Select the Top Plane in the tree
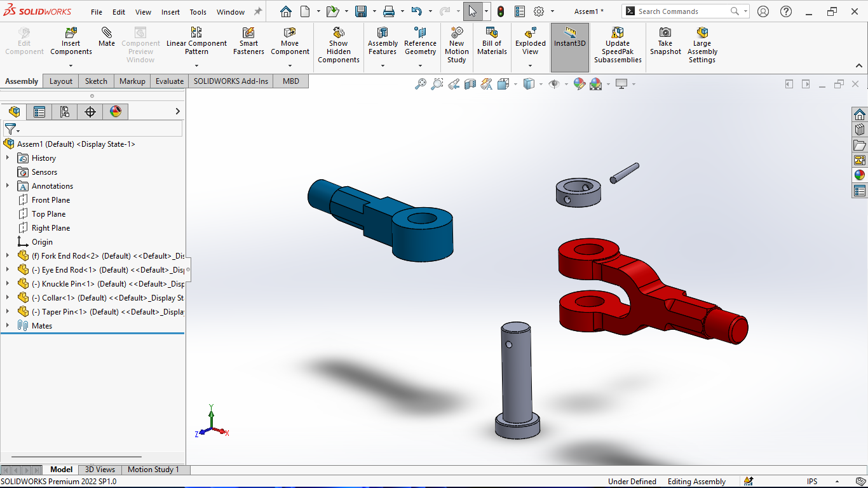 point(48,214)
